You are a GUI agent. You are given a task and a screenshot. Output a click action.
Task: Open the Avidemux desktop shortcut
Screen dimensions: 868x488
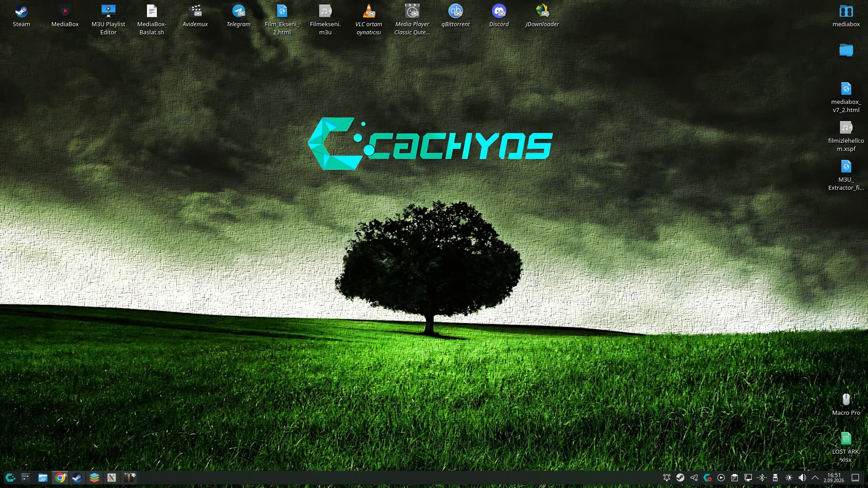[195, 16]
